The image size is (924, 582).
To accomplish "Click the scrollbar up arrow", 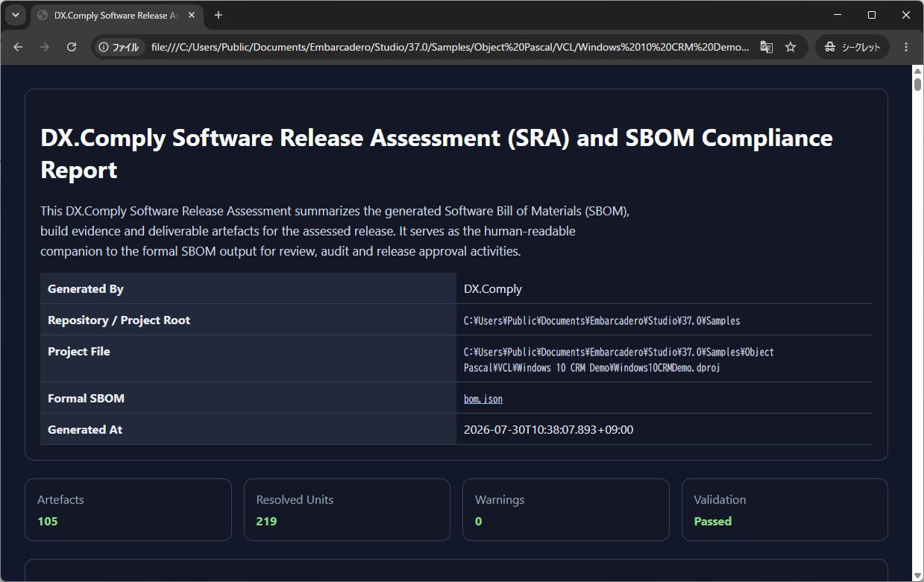I will 918,70.
